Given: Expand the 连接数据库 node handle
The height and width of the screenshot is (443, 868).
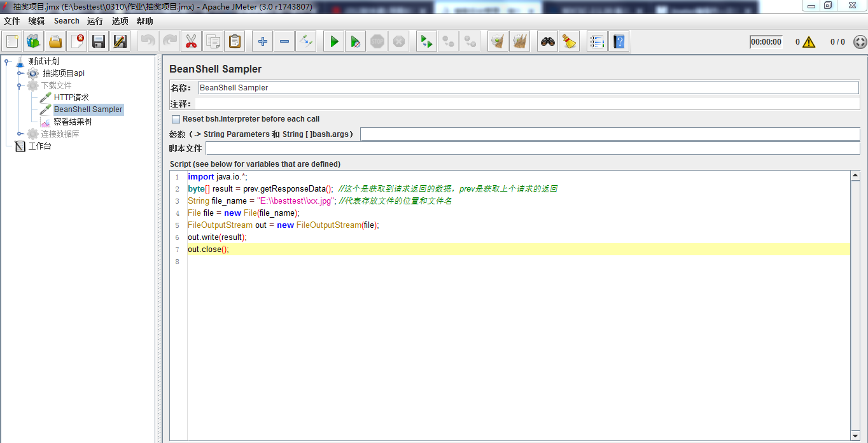Looking at the screenshot, I should pyautogui.click(x=20, y=134).
